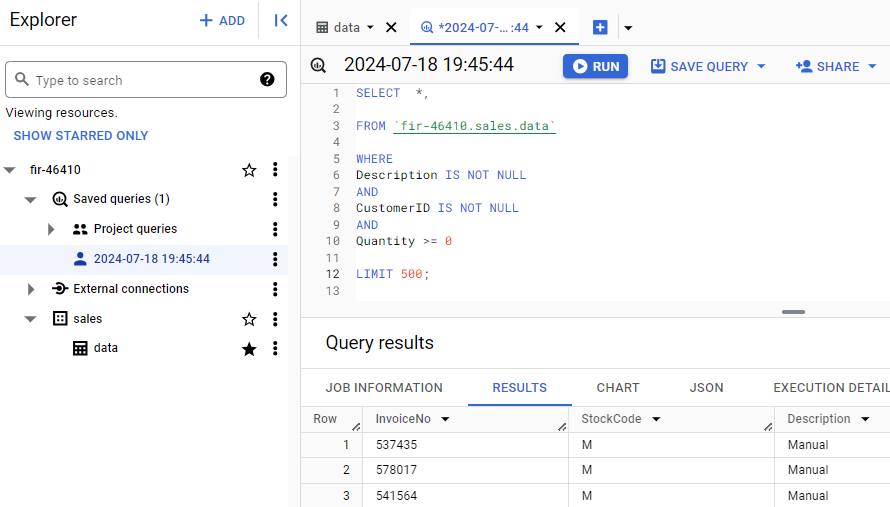This screenshot has width=890, height=507.
Task: Click the SHARE button
Action: click(828, 66)
